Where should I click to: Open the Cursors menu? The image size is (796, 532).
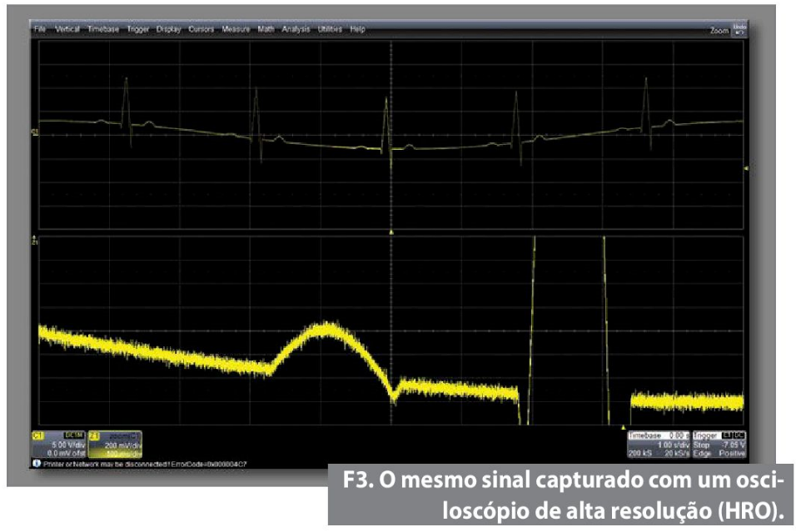click(x=201, y=29)
